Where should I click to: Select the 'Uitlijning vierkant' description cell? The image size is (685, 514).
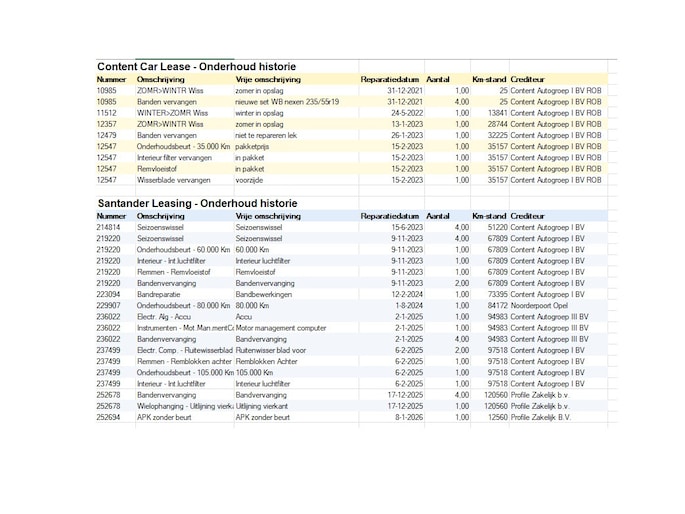pos(262,406)
